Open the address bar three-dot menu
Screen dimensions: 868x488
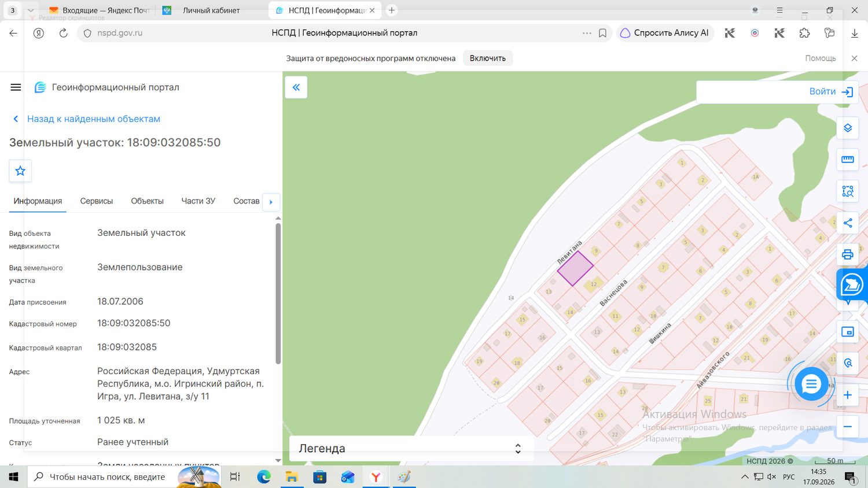(587, 33)
